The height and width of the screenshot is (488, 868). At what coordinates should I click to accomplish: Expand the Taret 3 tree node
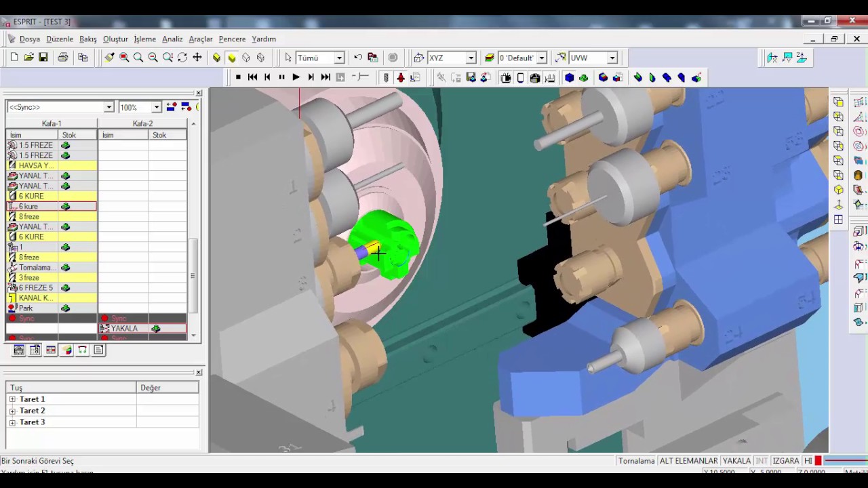pyautogui.click(x=12, y=422)
